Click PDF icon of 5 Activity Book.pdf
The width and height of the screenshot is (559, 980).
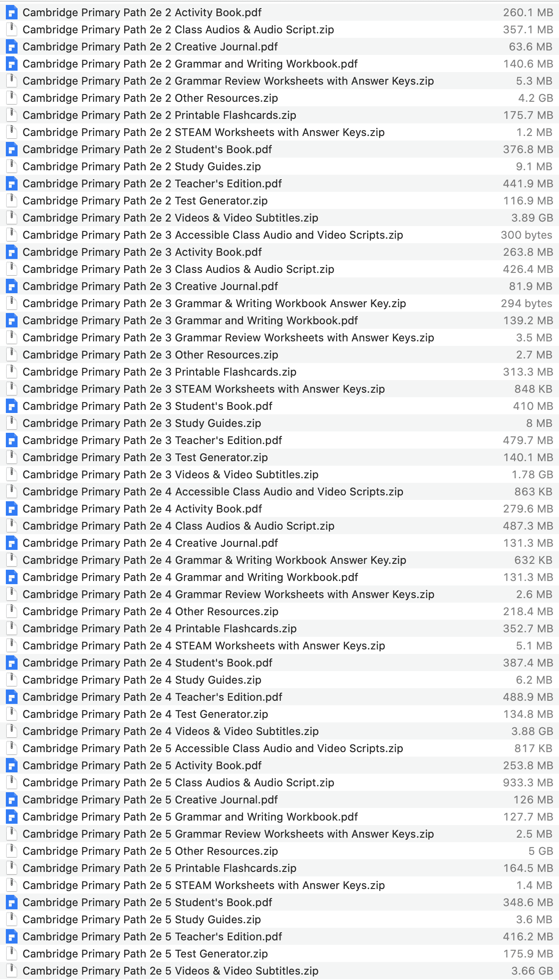click(x=12, y=766)
